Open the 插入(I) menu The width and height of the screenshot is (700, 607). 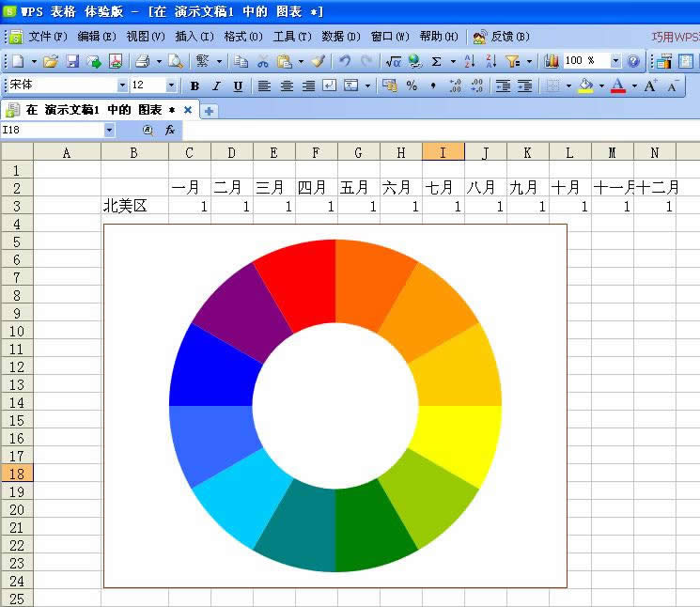click(x=193, y=37)
